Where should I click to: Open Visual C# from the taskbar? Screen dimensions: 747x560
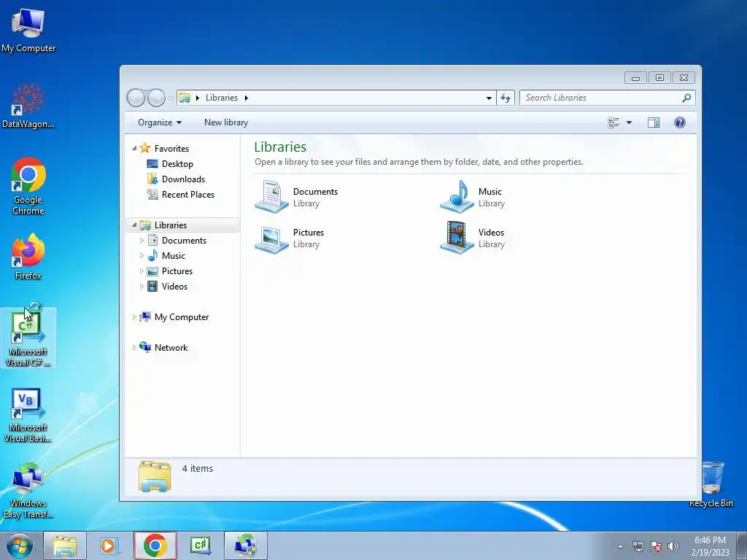coord(200,545)
